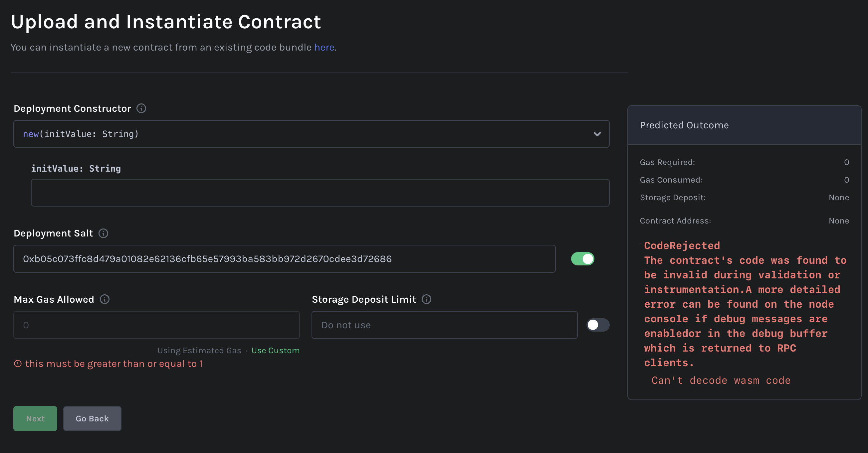Select the Predicted Outcome panel header

tap(684, 125)
